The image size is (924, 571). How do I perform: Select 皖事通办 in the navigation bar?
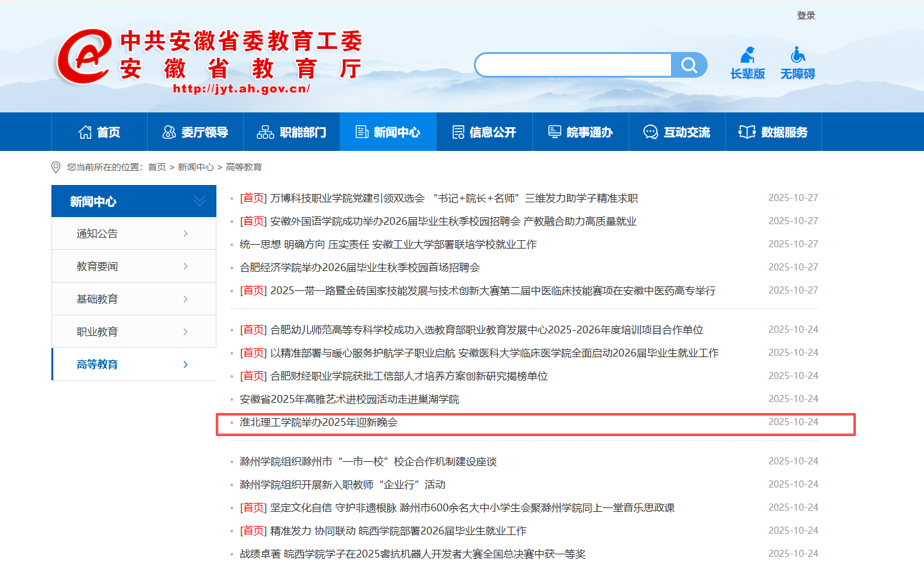tap(581, 132)
